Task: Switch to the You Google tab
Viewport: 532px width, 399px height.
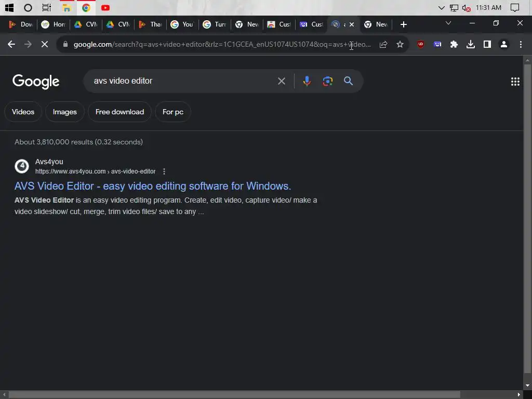Action: (x=182, y=24)
